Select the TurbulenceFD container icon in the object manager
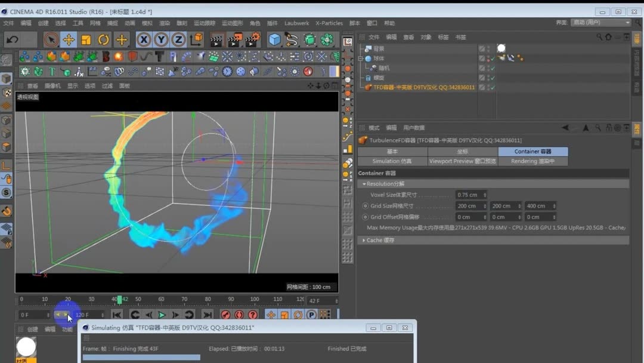 coord(368,87)
